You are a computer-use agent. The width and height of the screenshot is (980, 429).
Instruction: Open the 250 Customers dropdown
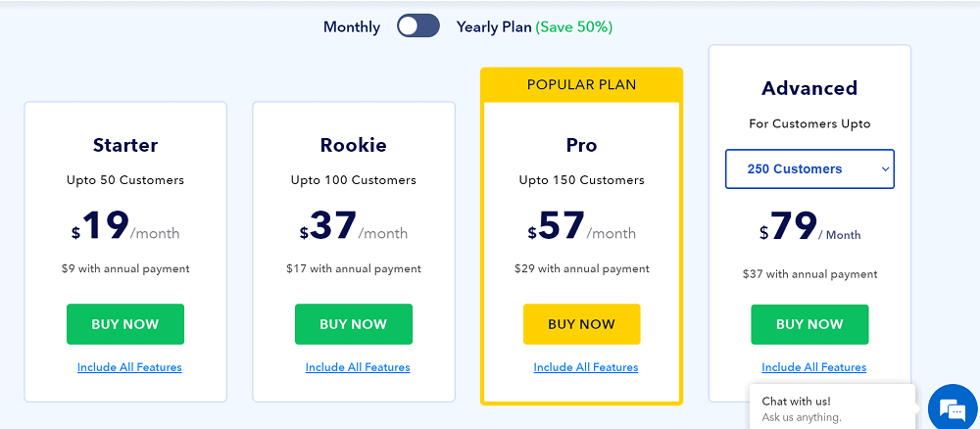(809, 168)
